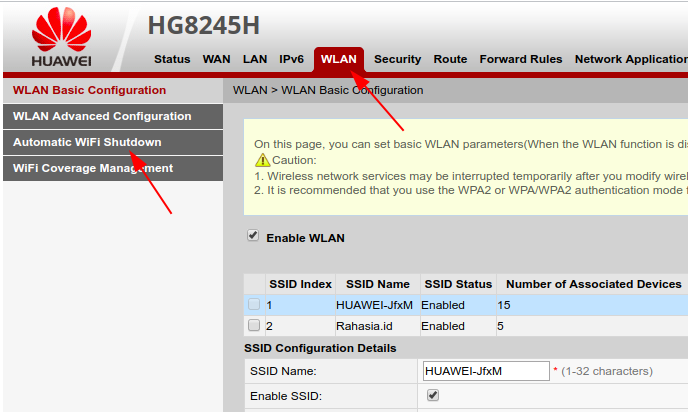Click the SSID Name column header
Image resolution: width=688 pixels, height=412 pixels.
click(378, 284)
